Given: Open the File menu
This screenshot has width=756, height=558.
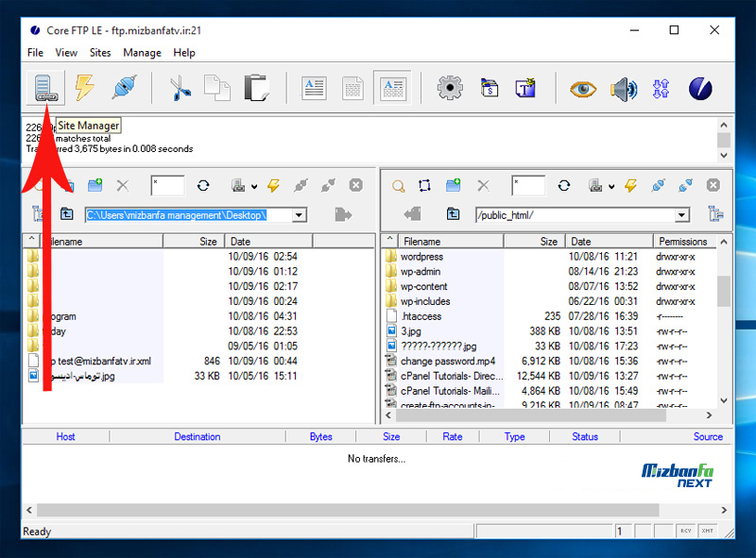Looking at the screenshot, I should [35, 53].
